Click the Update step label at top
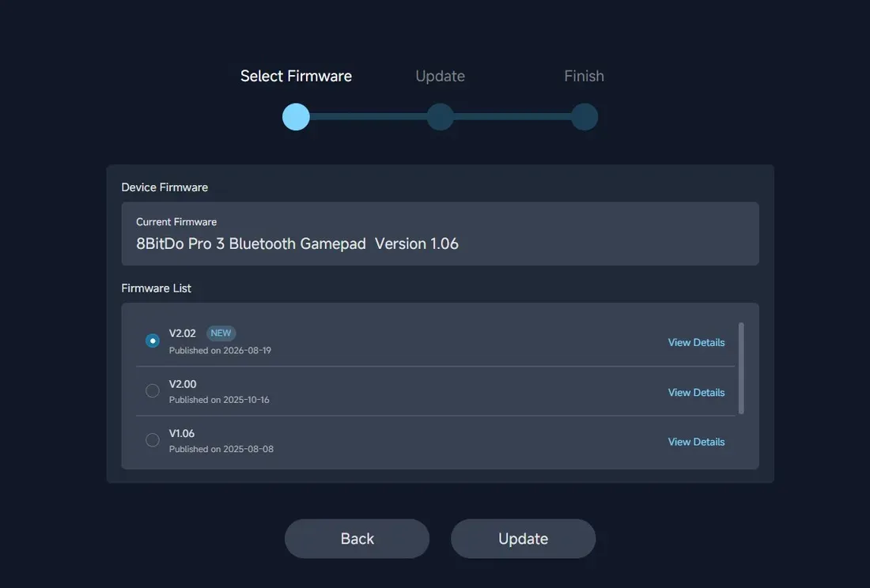Viewport: 870px width, 588px height. point(440,76)
